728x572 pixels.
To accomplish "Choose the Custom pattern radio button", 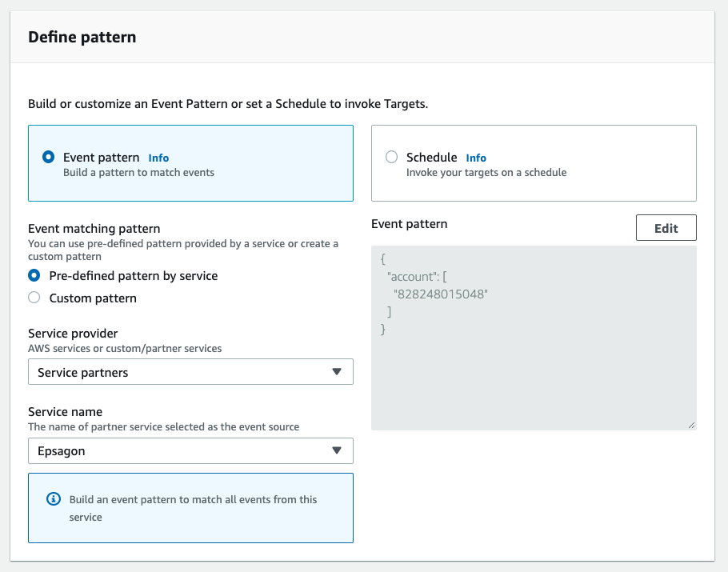I will tap(34, 298).
